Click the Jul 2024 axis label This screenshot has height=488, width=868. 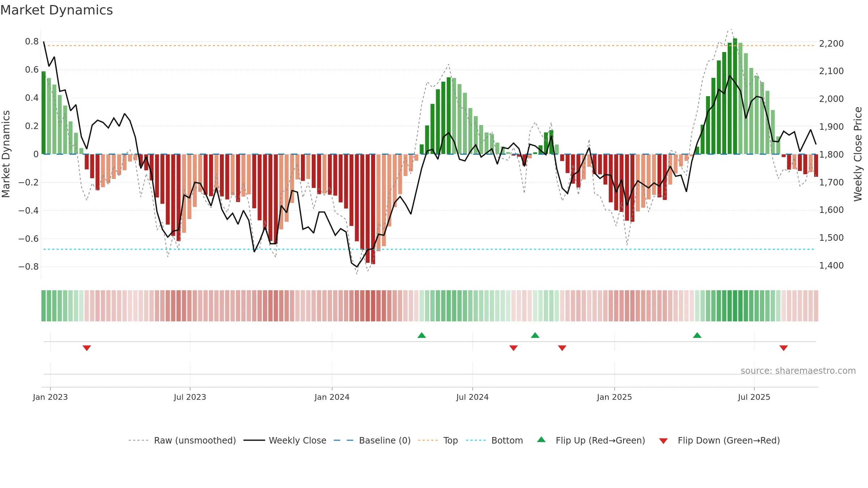[x=472, y=397]
